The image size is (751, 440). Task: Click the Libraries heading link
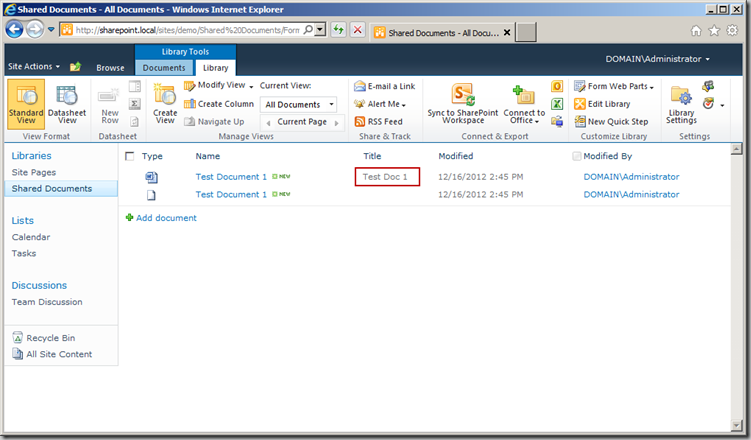pyautogui.click(x=31, y=156)
